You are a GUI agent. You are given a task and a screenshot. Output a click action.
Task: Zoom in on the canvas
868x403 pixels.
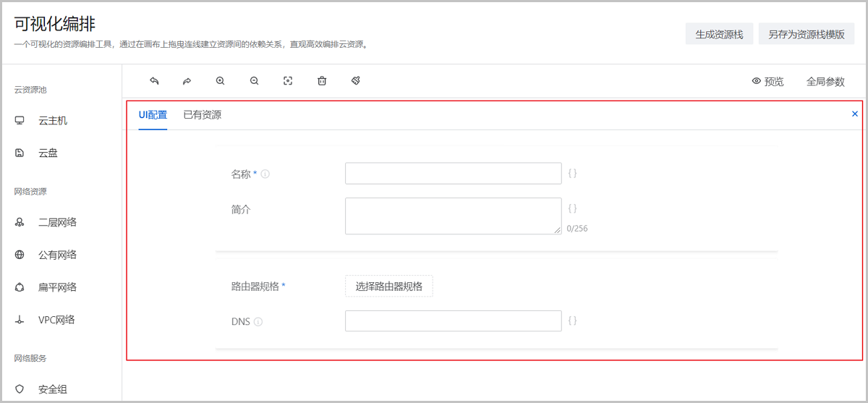click(x=221, y=81)
